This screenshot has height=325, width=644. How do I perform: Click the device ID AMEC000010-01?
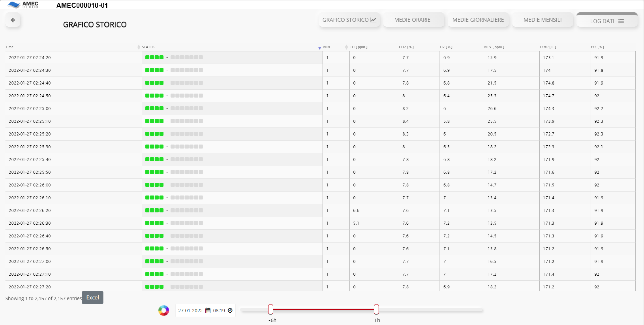82,5
